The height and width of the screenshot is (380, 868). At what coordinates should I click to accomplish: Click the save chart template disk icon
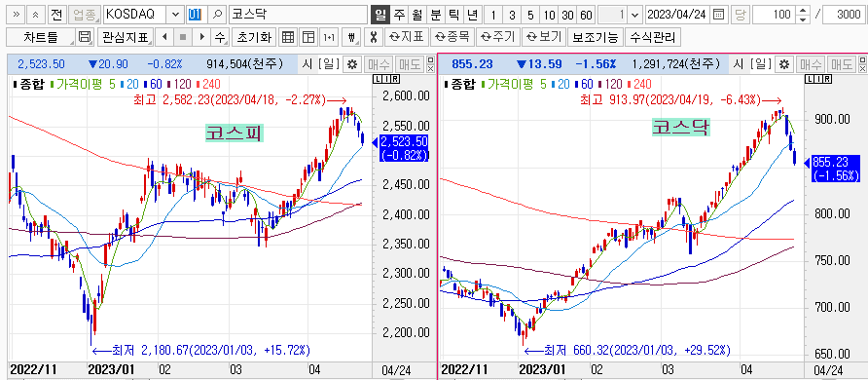(x=85, y=38)
